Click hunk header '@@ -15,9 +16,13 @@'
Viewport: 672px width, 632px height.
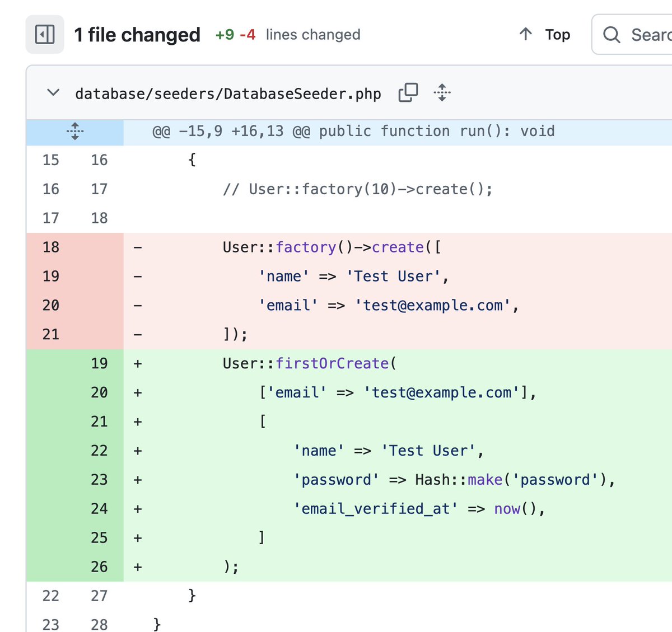(231, 131)
